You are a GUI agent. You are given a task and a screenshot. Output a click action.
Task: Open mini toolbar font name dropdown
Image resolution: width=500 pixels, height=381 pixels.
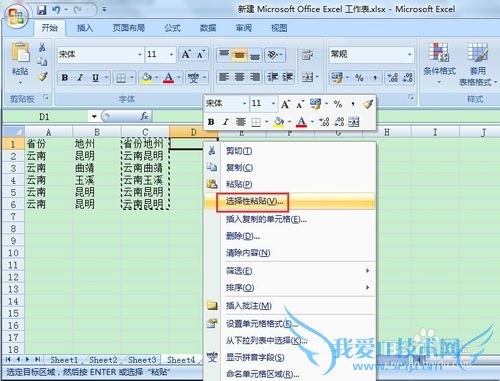point(244,104)
